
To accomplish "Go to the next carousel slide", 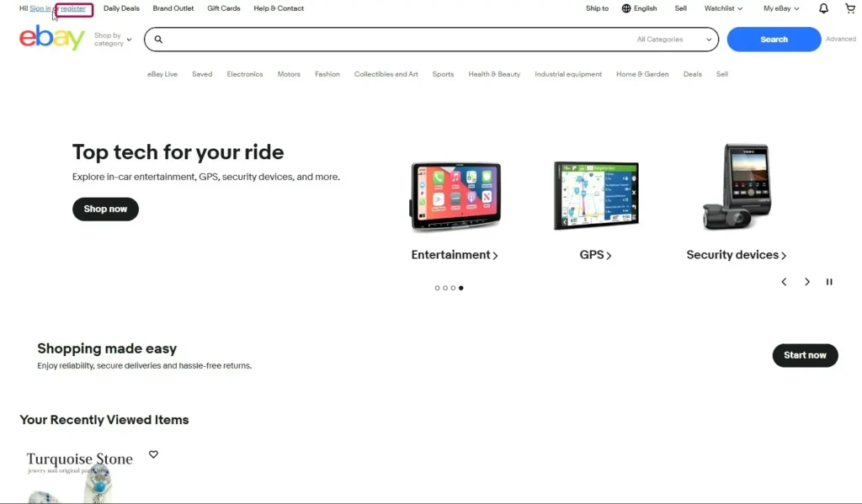I will (x=806, y=282).
